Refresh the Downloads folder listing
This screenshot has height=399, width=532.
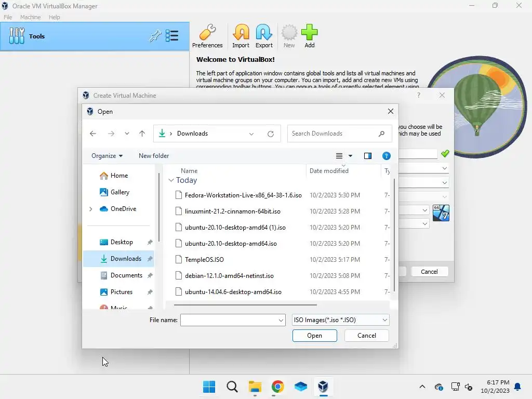pyautogui.click(x=270, y=134)
